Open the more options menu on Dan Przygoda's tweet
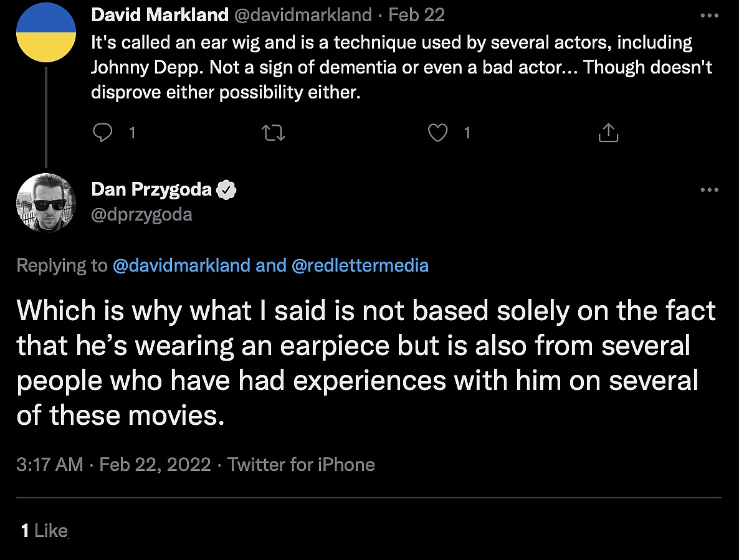 click(709, 190)
